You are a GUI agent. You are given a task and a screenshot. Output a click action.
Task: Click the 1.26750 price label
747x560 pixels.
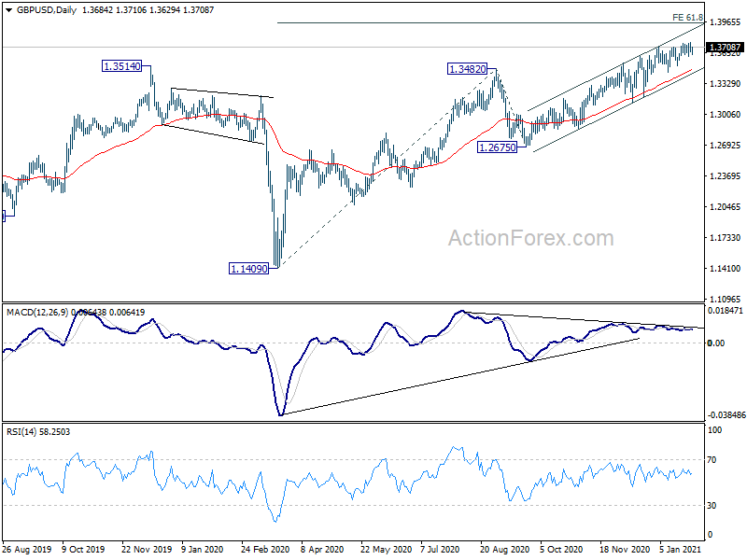click(498, 147)
